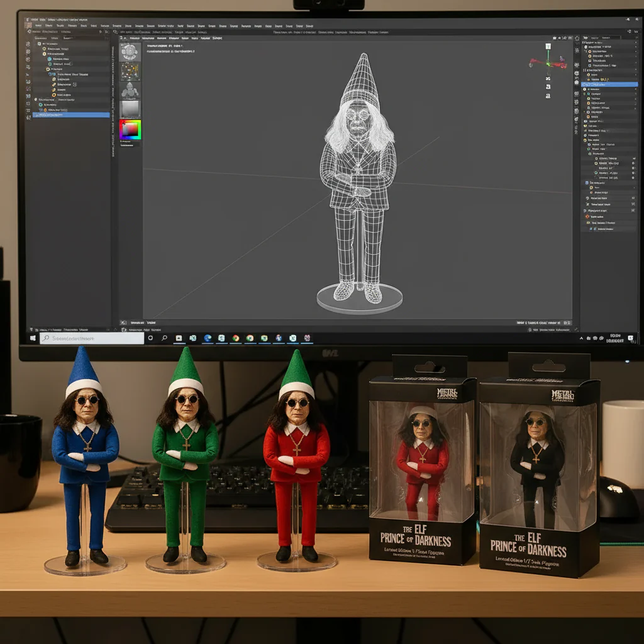644x644 pixels.
Task: Open Google Chrome from the Windows taskbar
Action: 236,338
